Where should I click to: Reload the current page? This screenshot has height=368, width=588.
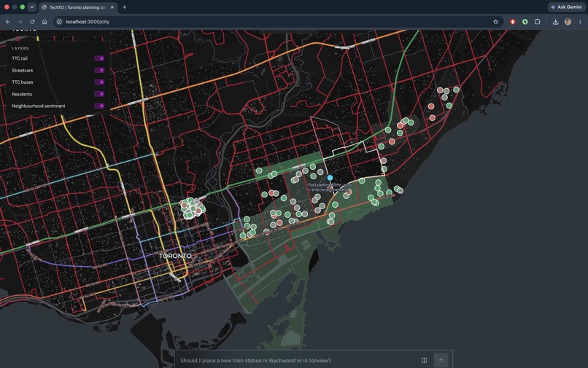(x=32, y=22)
